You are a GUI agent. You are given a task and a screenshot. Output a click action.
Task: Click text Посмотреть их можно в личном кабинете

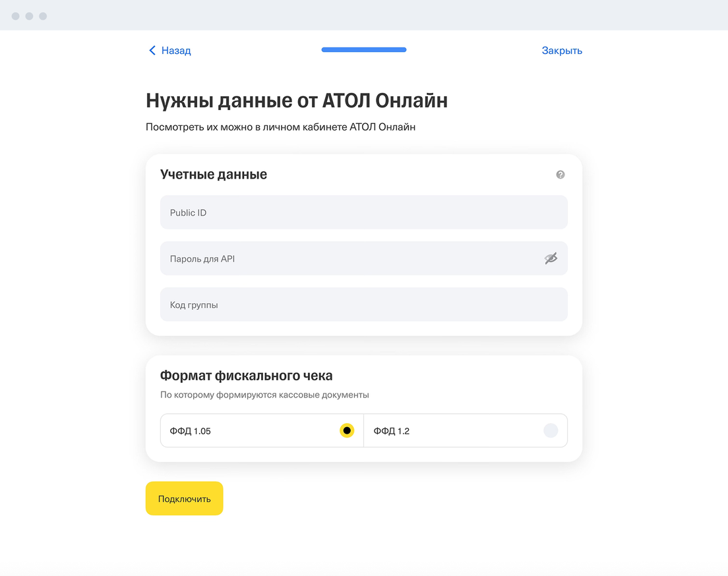point(246,127)
